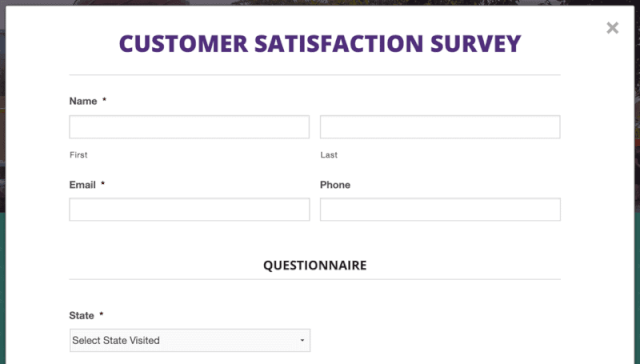Click the required asterisk beside Name
The width and height of the screenshot is (640, 364).
coord(104,100)
